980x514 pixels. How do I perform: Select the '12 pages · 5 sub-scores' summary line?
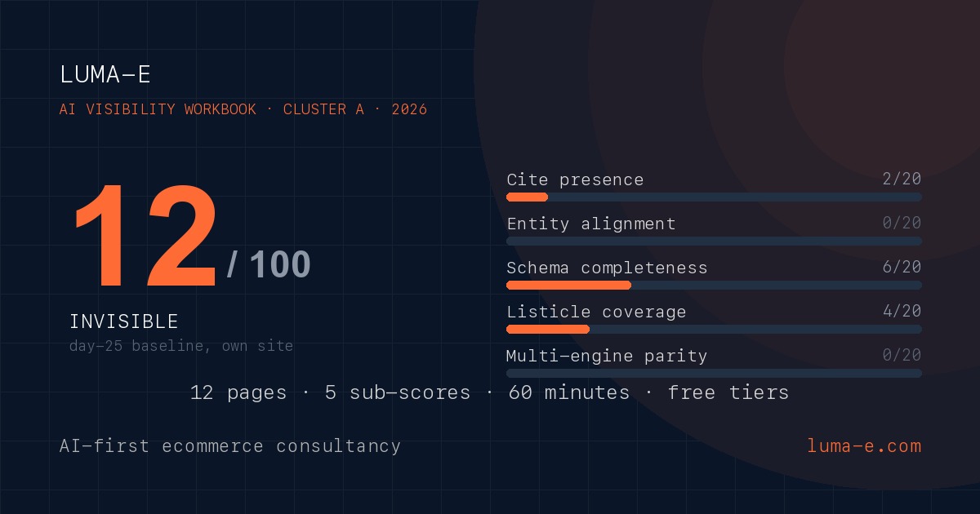click(490, 393)
